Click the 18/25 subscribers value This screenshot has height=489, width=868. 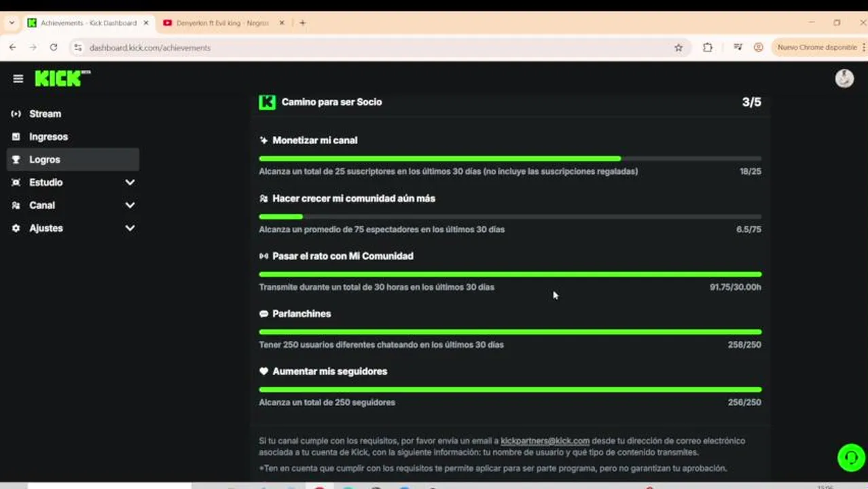click(751, 171)
